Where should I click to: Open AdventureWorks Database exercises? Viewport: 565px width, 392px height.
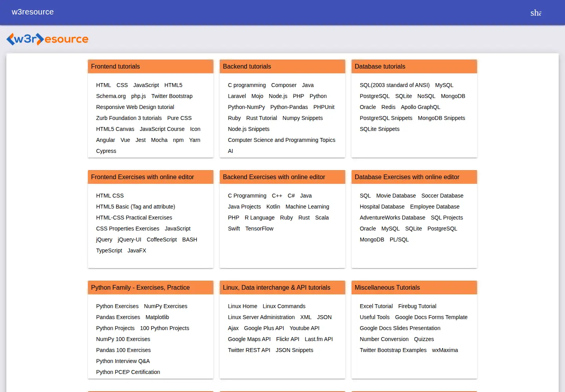(392, 218)
